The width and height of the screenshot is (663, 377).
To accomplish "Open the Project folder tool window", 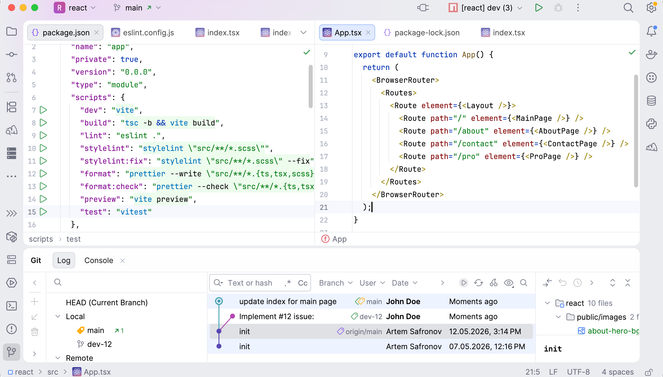I will [x=11, y=32].
